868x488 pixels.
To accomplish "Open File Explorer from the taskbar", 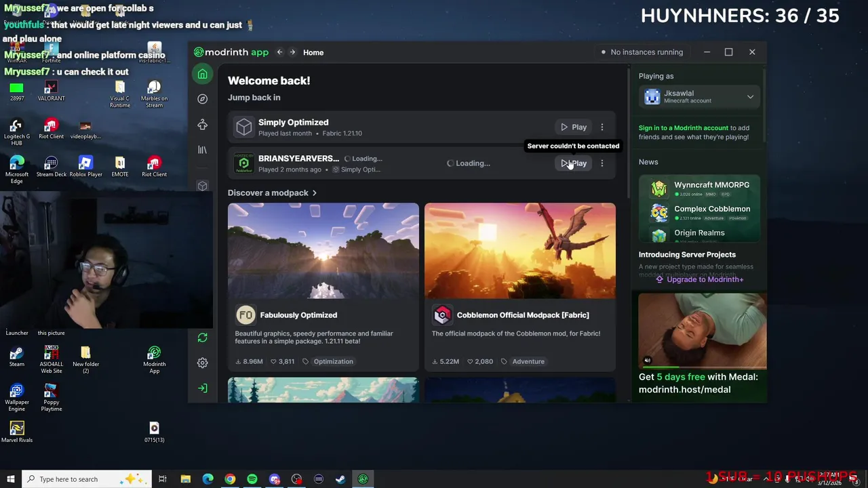I will click(x=185, y=479).
